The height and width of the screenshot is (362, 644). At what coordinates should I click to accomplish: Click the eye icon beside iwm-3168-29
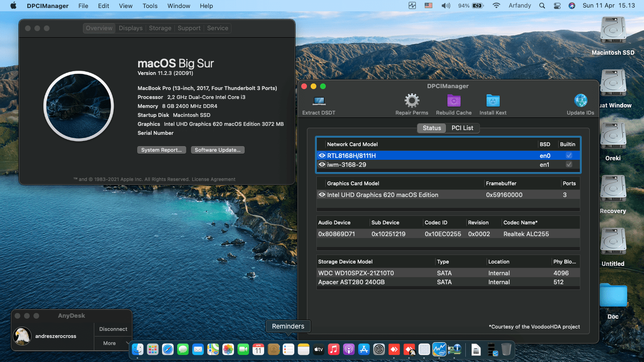pyautogui.click(x=322, y=165)
